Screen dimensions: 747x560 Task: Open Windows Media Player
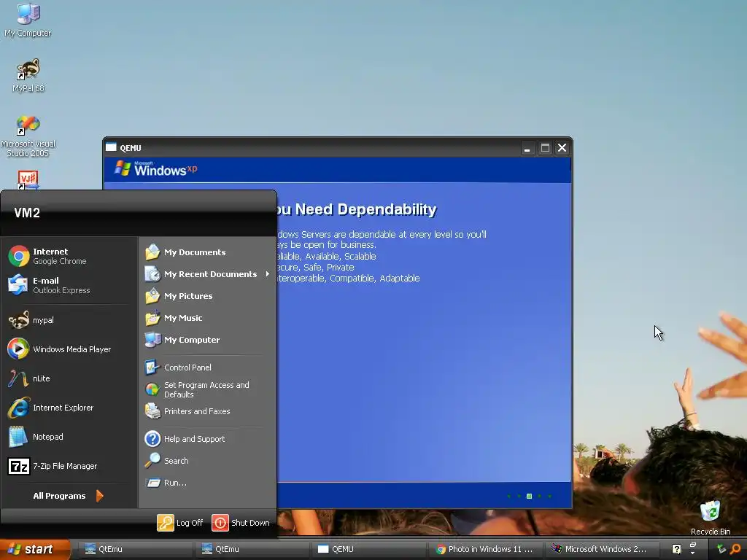pos(69,349)
